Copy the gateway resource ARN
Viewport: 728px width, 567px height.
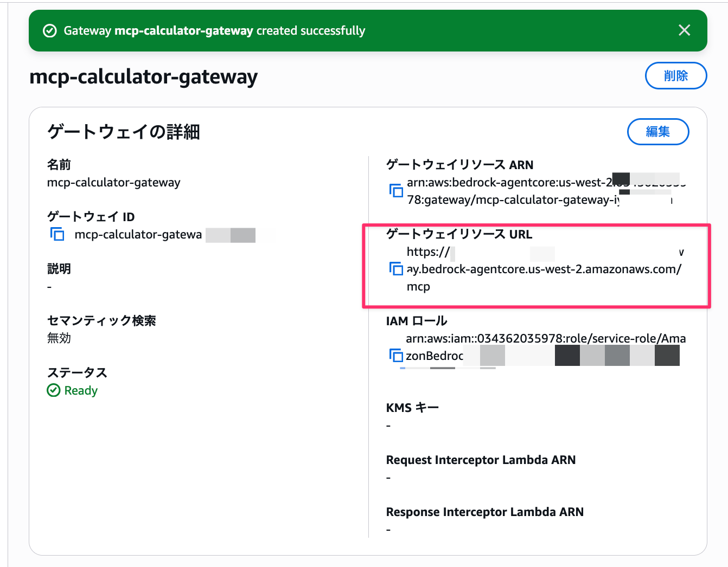396,191
